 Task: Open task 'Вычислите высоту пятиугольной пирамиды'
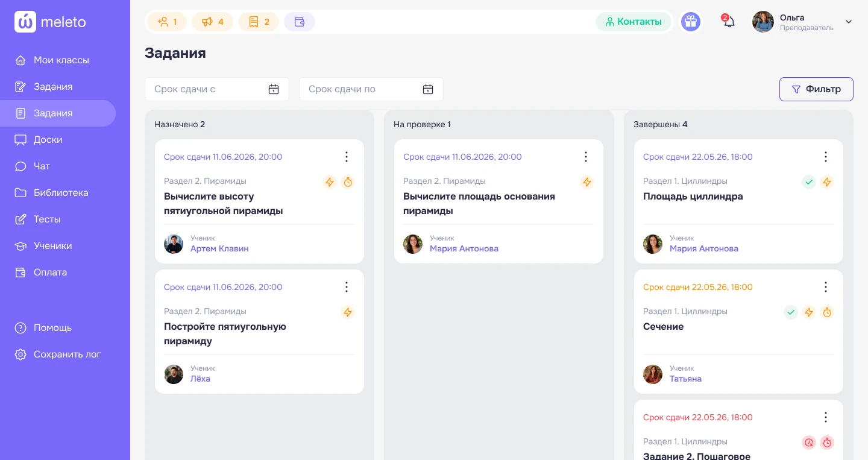click(224, 204)
